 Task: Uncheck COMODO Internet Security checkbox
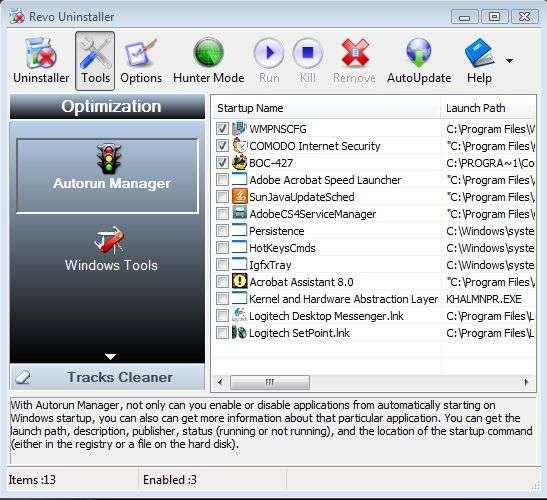pos(222,145)
